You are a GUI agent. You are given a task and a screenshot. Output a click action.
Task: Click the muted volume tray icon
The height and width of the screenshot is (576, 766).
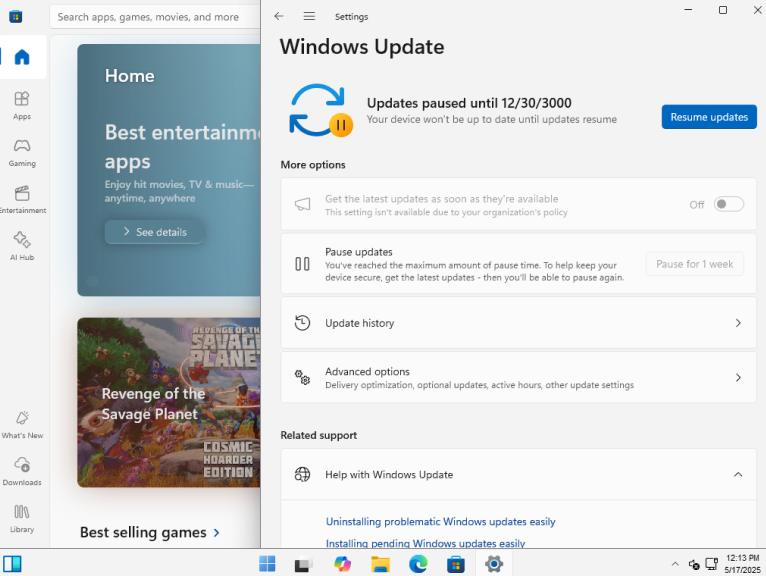[x=694, y=565]
